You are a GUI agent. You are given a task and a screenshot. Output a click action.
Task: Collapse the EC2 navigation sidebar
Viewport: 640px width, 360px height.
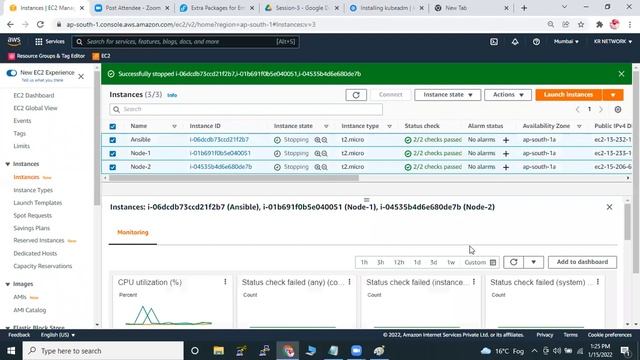point(81,76)
